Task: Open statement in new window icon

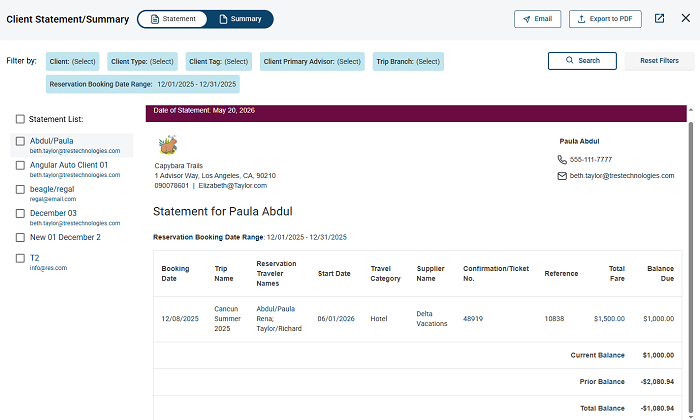Action: (x=659, y=19)
